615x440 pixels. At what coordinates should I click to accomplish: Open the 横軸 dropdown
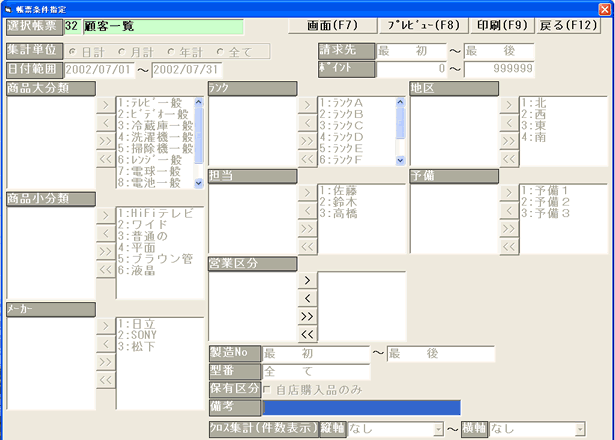(x=579, y=429)
